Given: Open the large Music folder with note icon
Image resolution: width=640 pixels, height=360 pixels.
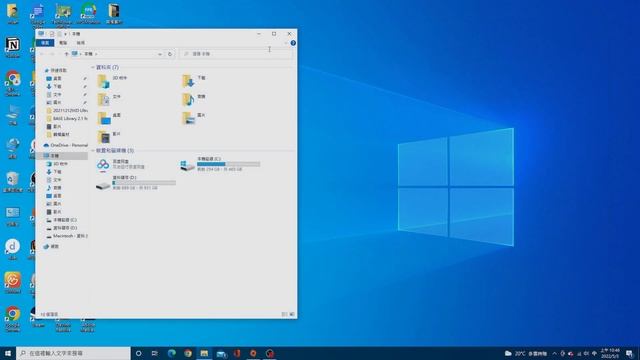Looking at the screenshot, I should coord(188,99).
